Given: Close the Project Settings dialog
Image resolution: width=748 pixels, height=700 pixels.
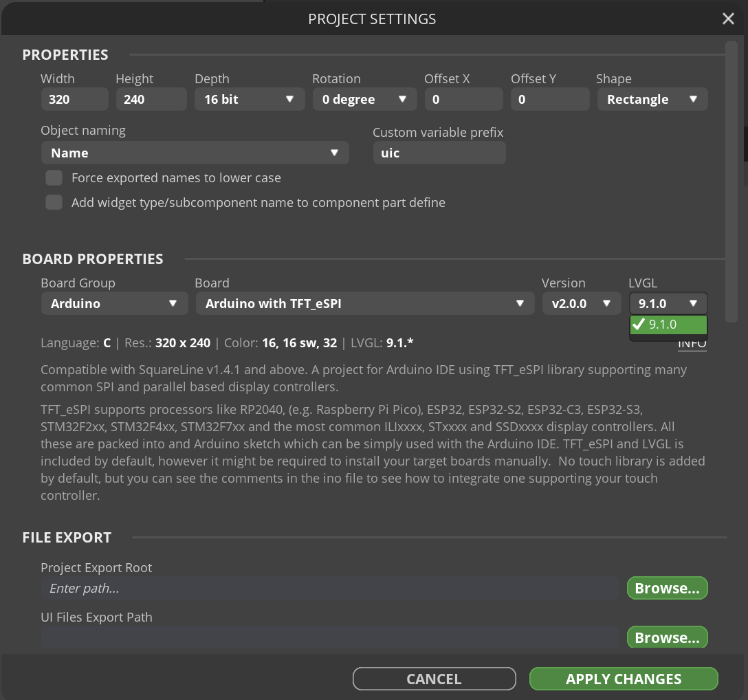Looking at the screenshot, I should click(x=728, y=19).
